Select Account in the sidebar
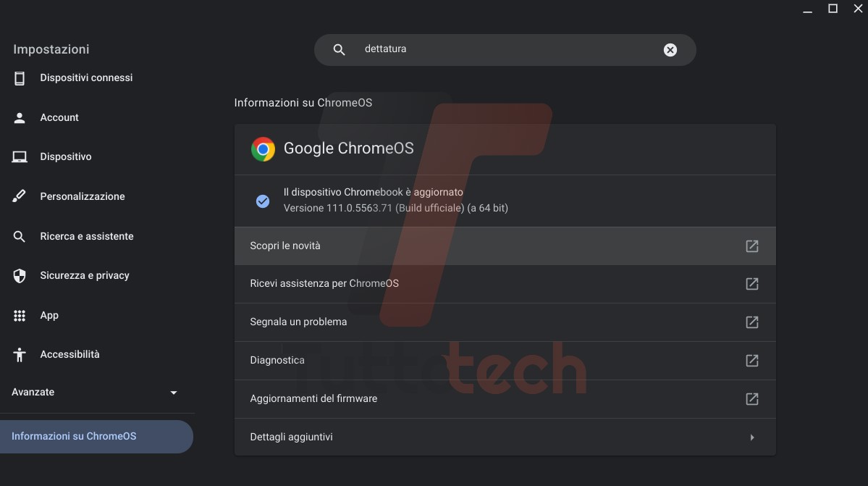Screen dimensions: 868x486 click(x=59, y=117)
